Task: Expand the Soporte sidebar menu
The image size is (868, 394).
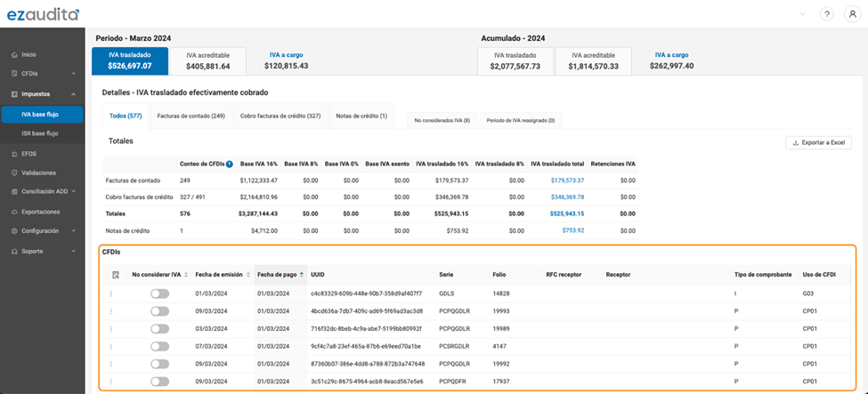Action: click(73, 251)
